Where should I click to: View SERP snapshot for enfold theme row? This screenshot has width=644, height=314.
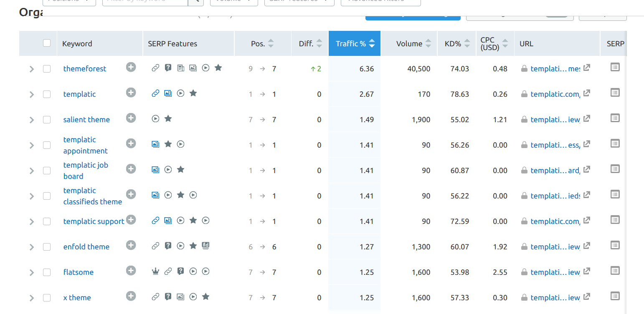click(x=615, y=245)
